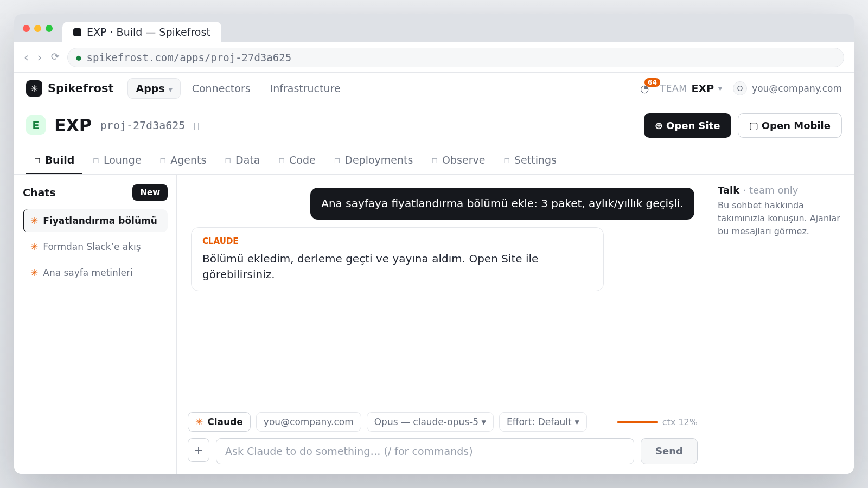The height and width of the screenshot is (488, 868).
Task: Start a New chat
Action: (x=150, y=192)
